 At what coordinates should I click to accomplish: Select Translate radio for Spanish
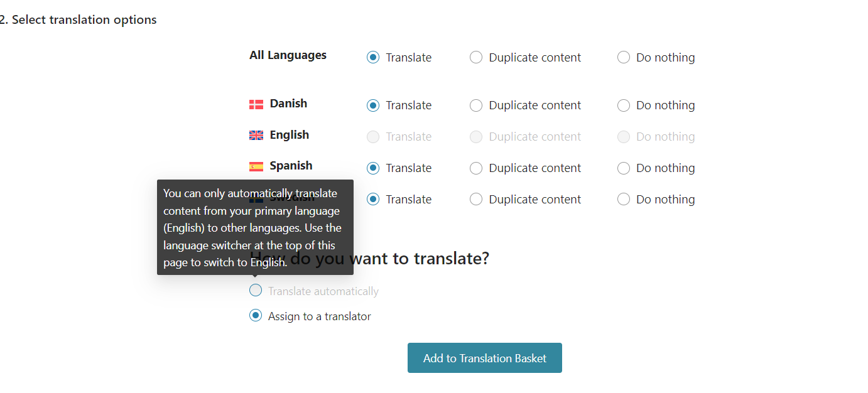click(x=373, y=168)
